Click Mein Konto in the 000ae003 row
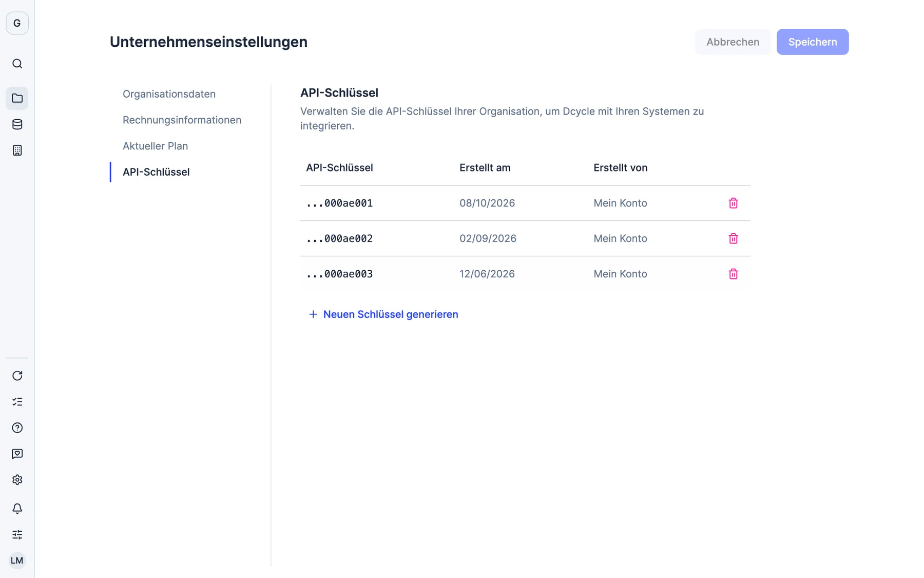This screenshot has height=578, width=924. (620, 274)
